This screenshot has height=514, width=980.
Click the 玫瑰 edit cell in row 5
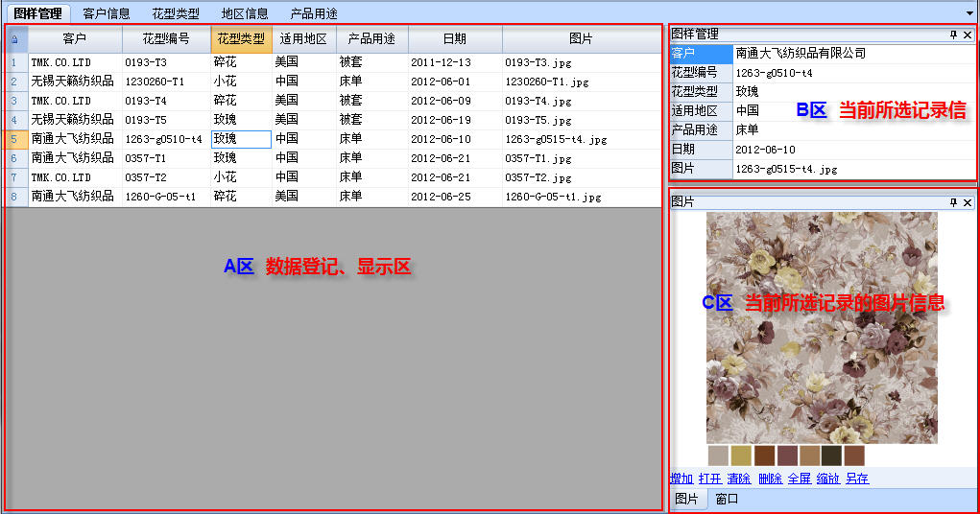[x=241, y=139]
